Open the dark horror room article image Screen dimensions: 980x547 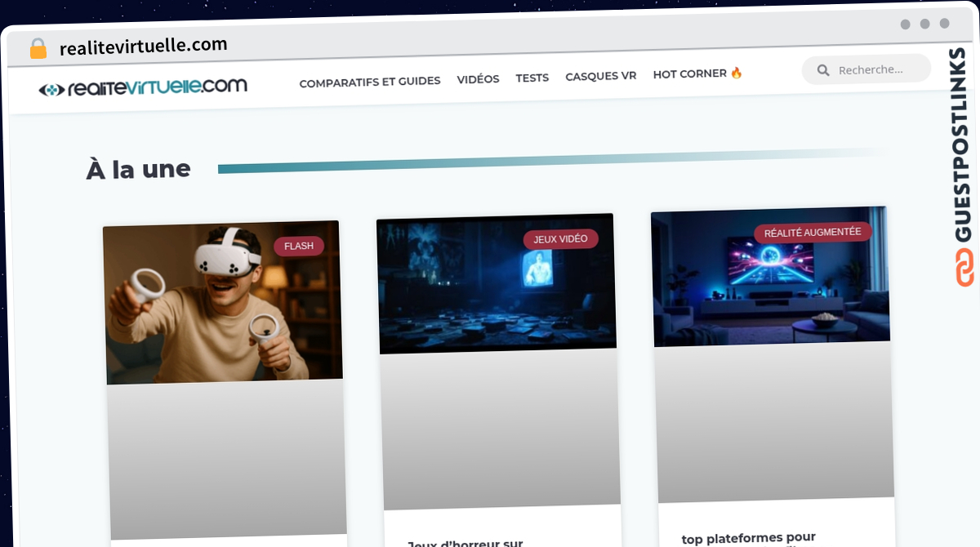pos(497,283)
